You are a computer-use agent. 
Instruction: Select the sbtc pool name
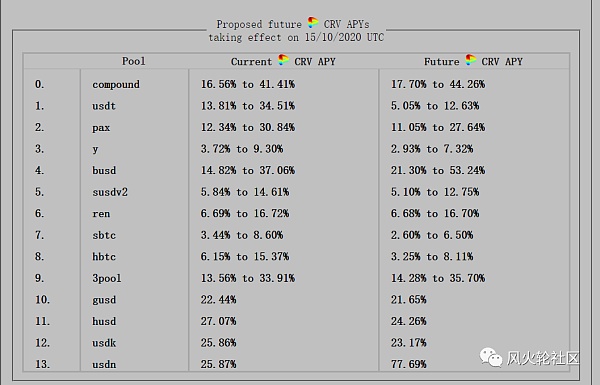[x=104, y=235]
